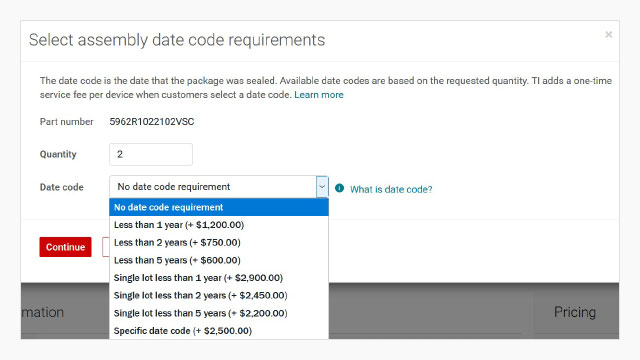The width and height of the screenshot is (640, 360).
Task: Select No date code requirement option
Action: [x=219, y=207]
